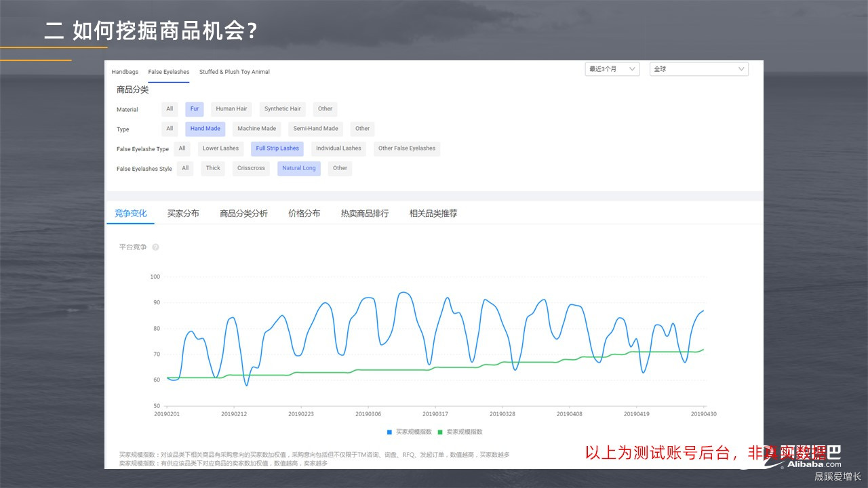Select the Crisscross style filter
Screen dimensions: 868x488
251,168
